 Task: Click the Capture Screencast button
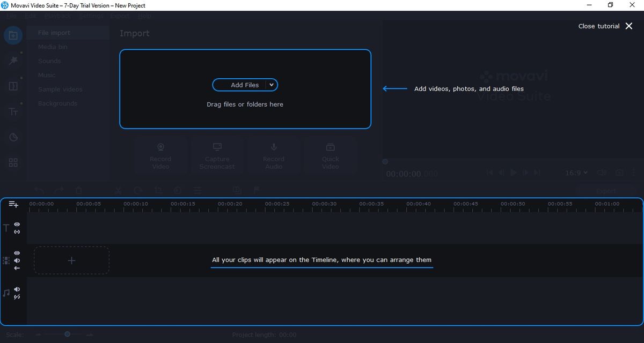click(217, 155)
